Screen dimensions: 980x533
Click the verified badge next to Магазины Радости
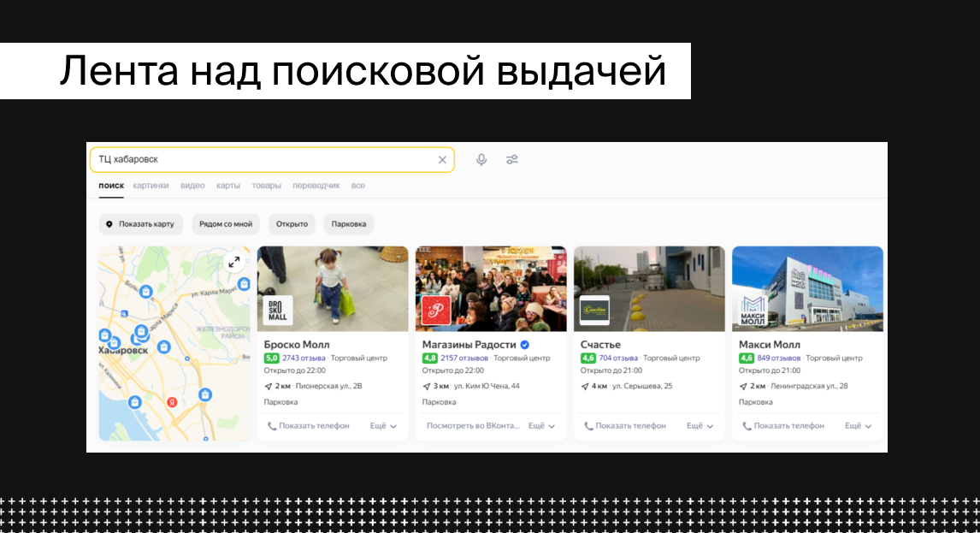(x=525, y=345)
